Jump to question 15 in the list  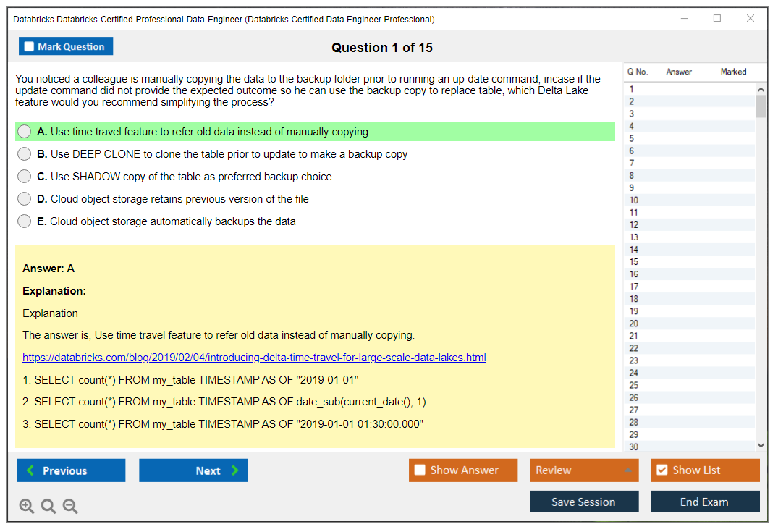point(634,262)
